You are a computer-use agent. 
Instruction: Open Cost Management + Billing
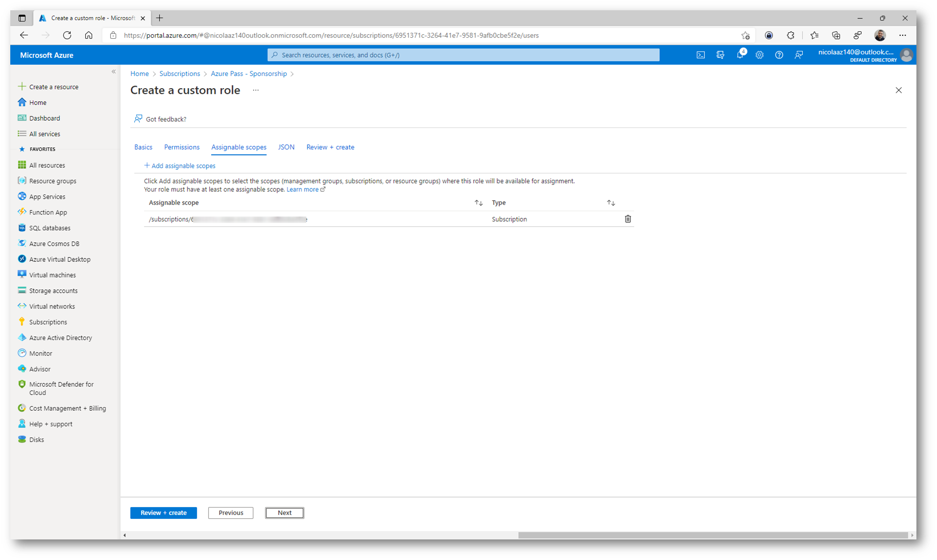(x=62, y=408)
